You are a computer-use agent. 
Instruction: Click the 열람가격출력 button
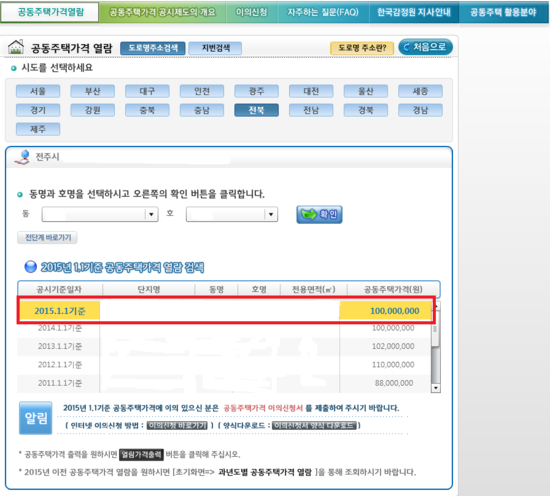[141, 454]
